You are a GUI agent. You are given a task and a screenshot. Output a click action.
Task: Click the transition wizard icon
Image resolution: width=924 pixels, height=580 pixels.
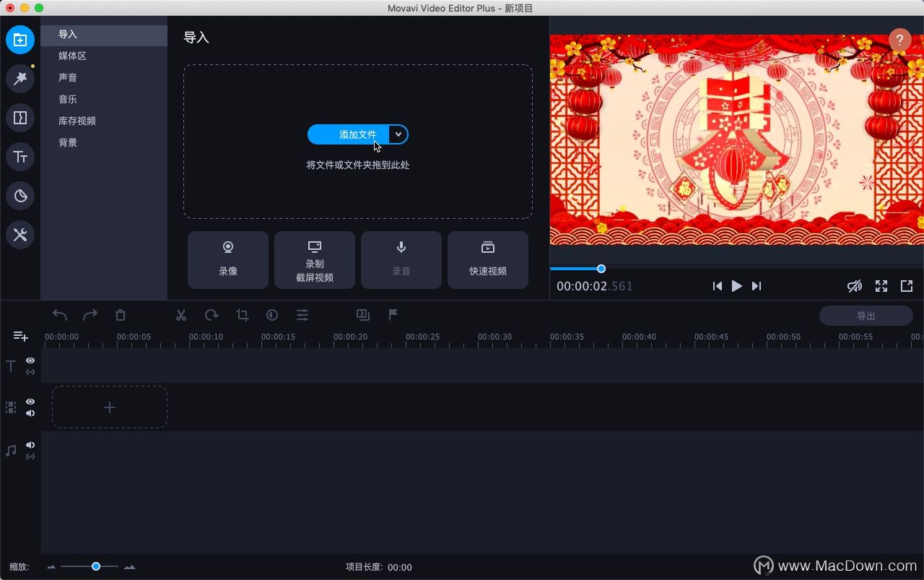pos(363,315)
